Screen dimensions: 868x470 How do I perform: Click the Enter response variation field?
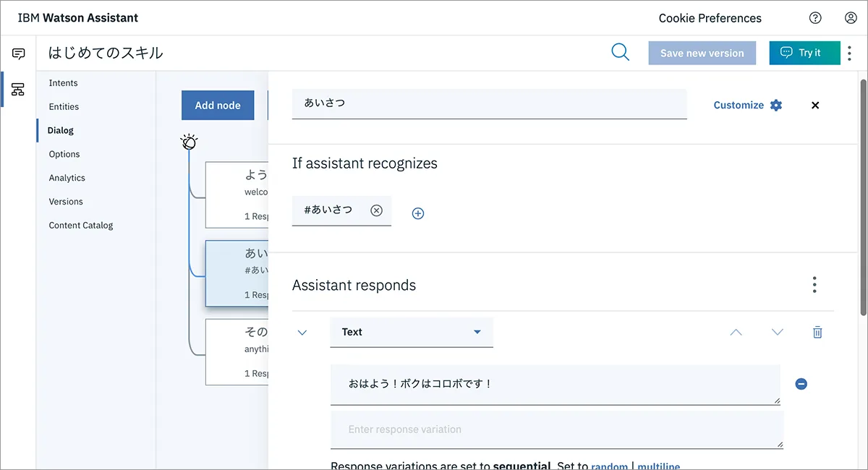[x=557, y=430]
